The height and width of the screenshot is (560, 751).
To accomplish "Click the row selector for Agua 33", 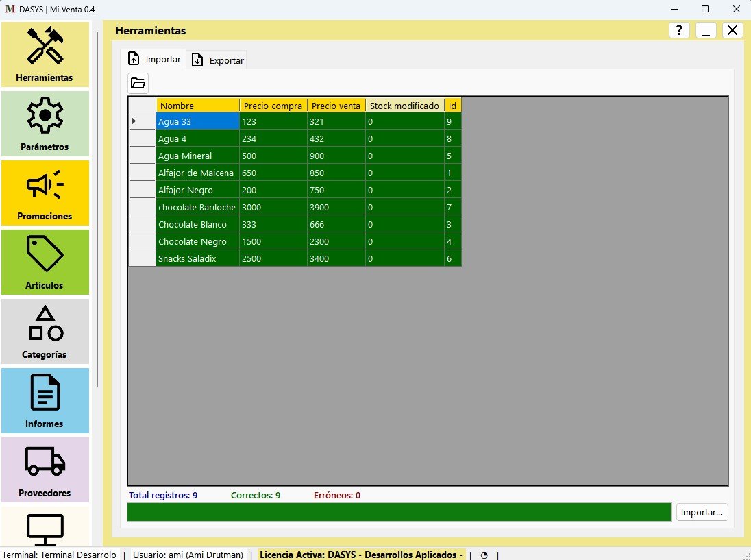I will [142, 121].
